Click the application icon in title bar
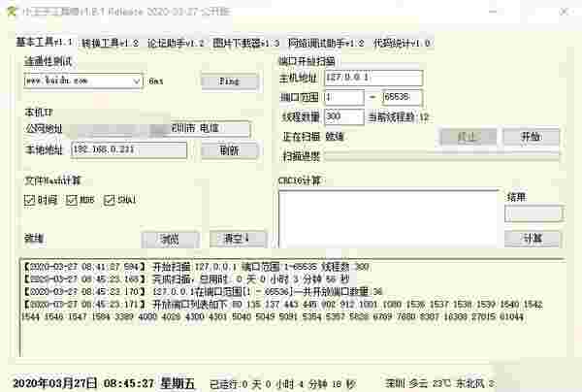The height and width of the screenshot is (392, 582). click(12, 12)
